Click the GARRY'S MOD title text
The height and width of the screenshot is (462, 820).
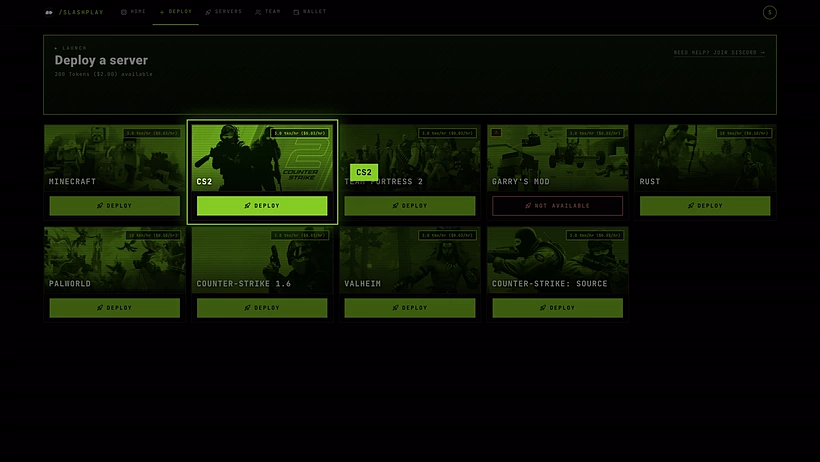coord(520,182)
